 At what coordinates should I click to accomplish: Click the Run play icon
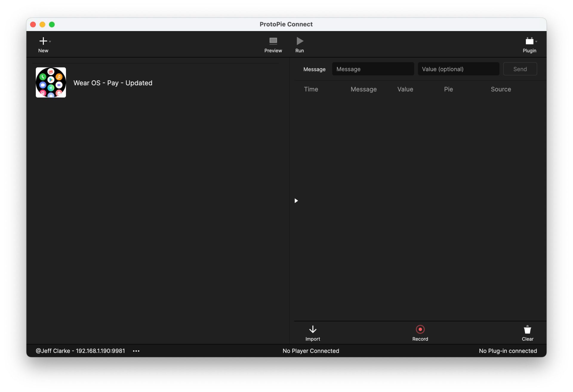300,41
